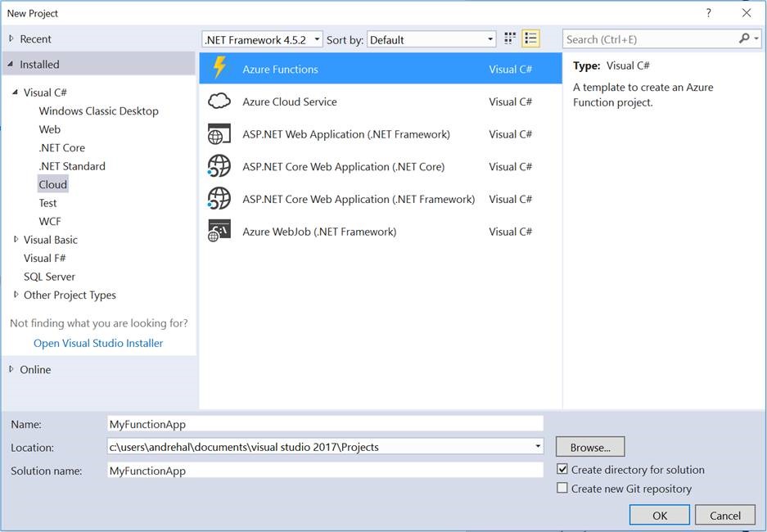767x532 pixels.
Task: Switch to medium icons list view
Action: [x=530, y=38]
